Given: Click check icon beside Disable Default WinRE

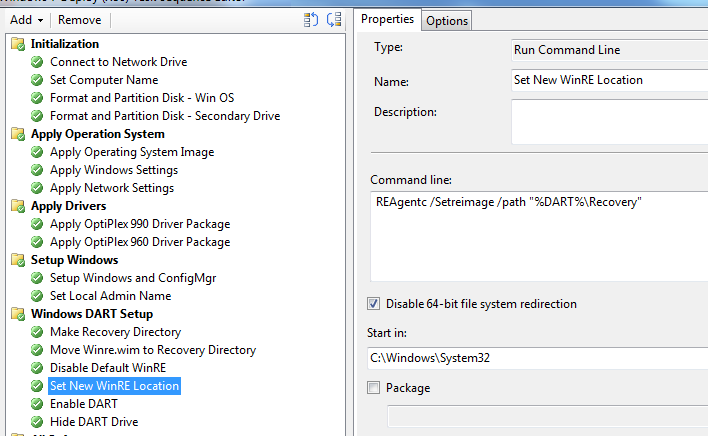Looking at the screenshot, I should tap(37, 368).
